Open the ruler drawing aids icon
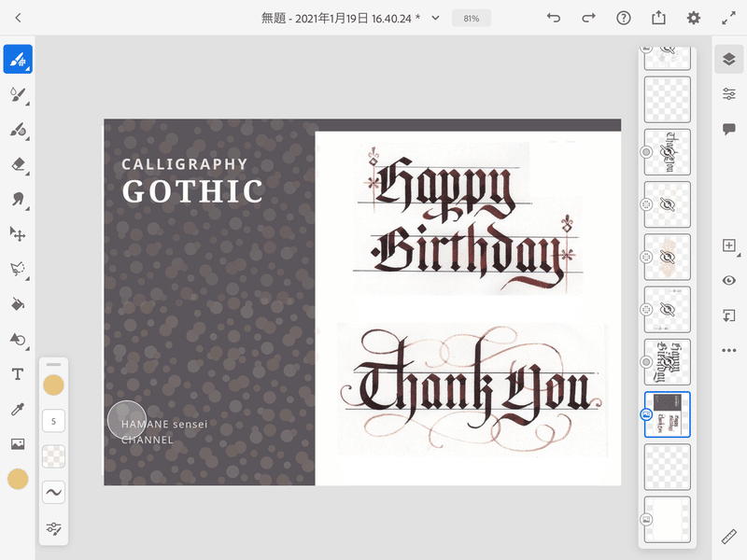747x560 pixels. coord(729,537)
